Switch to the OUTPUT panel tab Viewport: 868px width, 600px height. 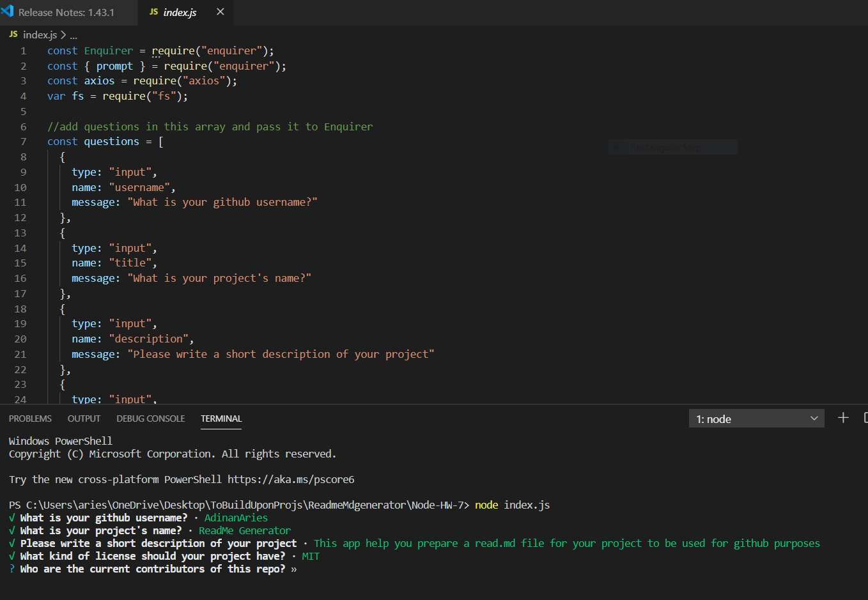(x=84, y=419)
